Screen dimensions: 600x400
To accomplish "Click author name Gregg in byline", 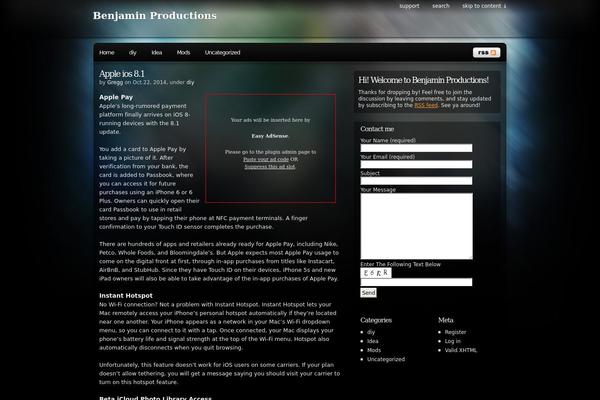I will (115, 82).
